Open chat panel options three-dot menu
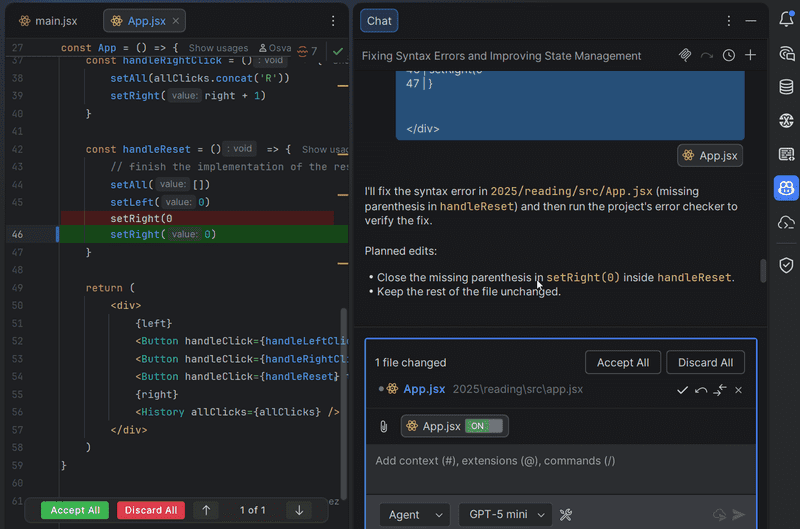This screenshot has width=800, height=529. point(729,20)
